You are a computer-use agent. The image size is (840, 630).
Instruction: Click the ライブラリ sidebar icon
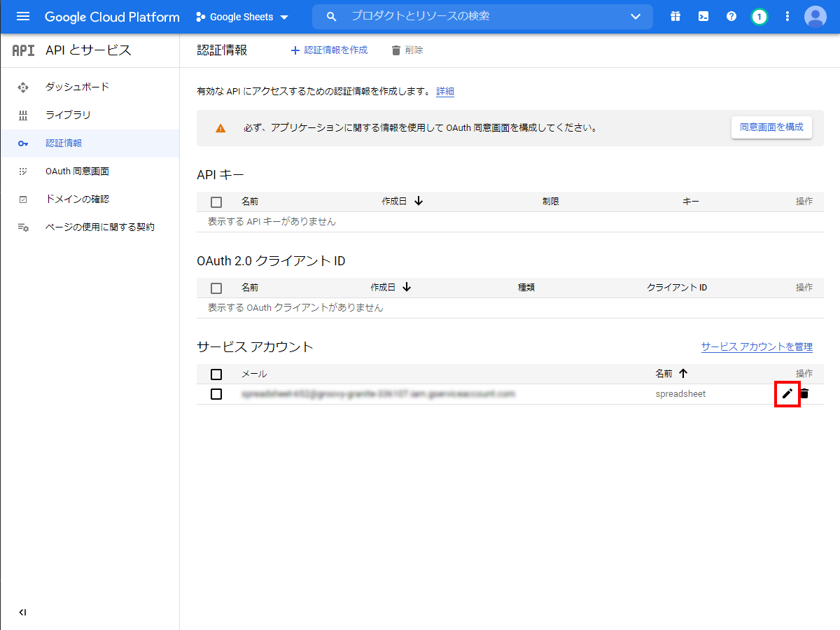click(23, 115)
